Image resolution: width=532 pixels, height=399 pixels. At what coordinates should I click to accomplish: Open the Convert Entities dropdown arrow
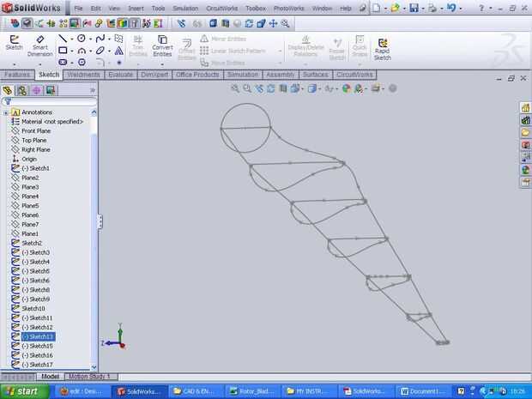(x=162, y=63)
